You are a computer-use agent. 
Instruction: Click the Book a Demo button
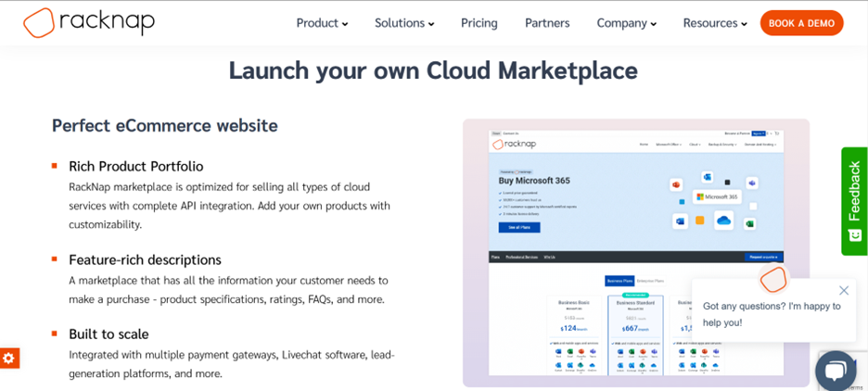[801, 23]
